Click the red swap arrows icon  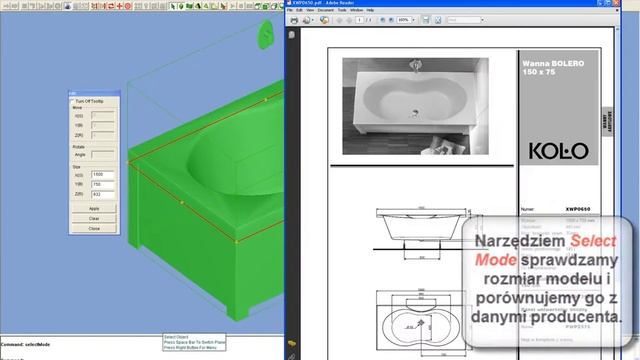click(111, 6)
